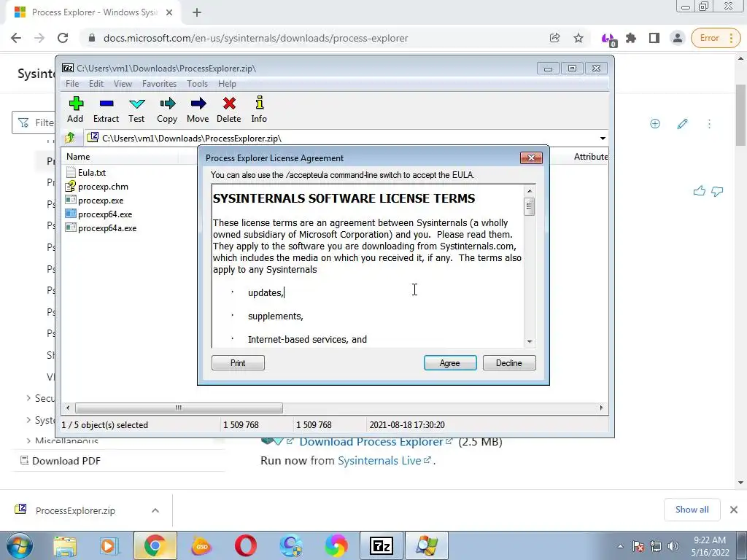Open the Windows Start menu
The height and width of the screenshot is (560, 747).
pyautogui.click(x=20, y=545)
